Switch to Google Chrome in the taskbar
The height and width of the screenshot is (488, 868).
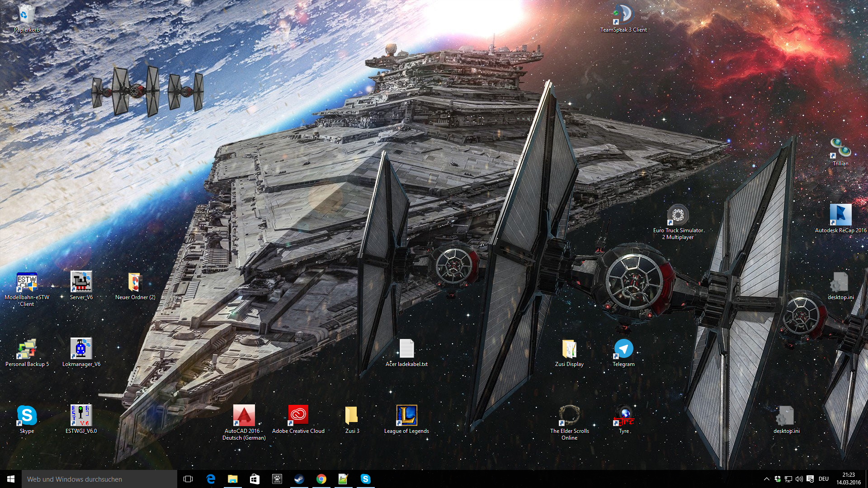pos(321,479)
